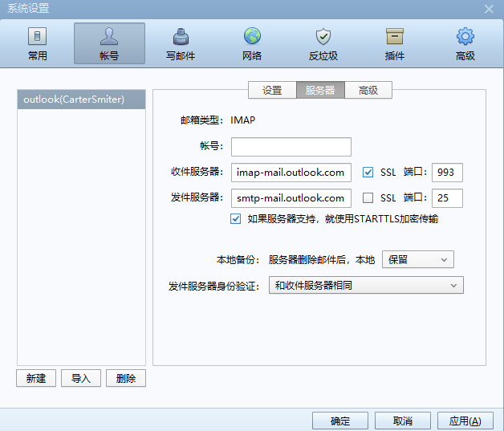Confirm with the 确定 button

[340, 421]
